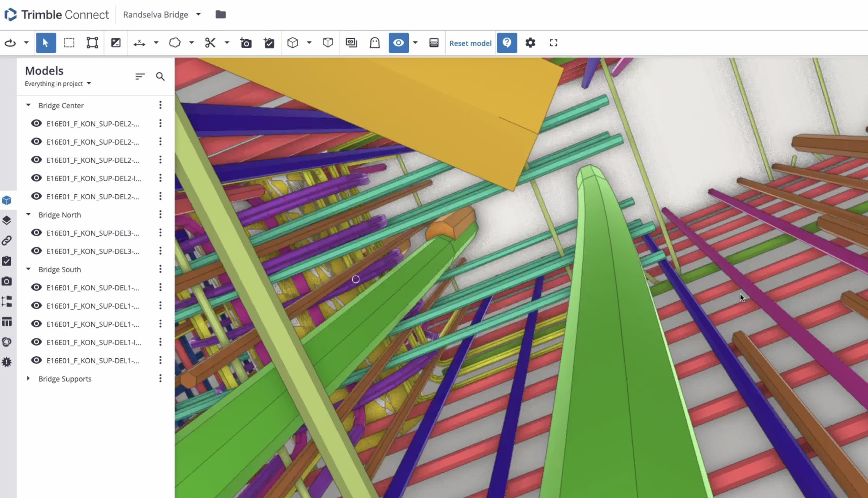868x498 pixels.
Task: Select the rectangle selection tool
Action: (x=69, y=43)
